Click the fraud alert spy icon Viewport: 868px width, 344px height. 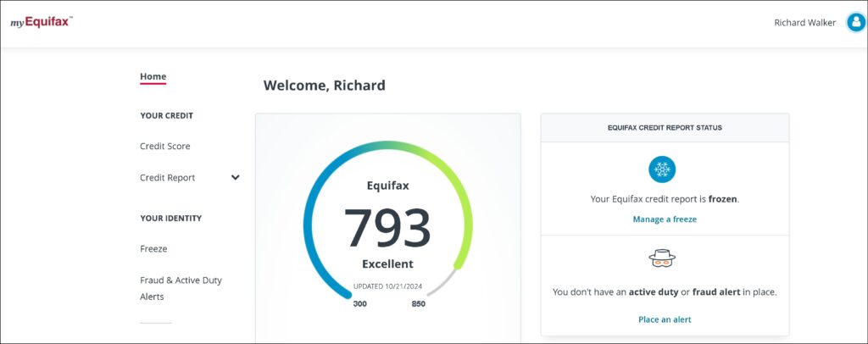point(662,259)
